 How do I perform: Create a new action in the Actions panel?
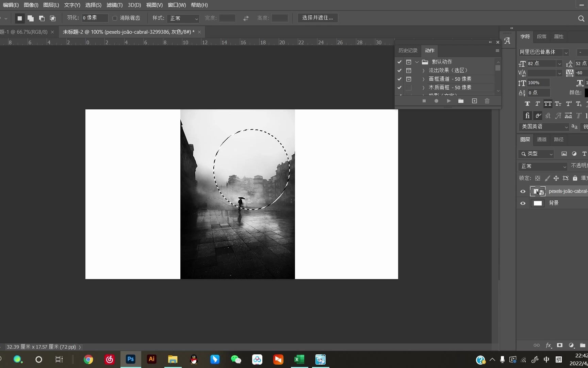tap(474, 101)
